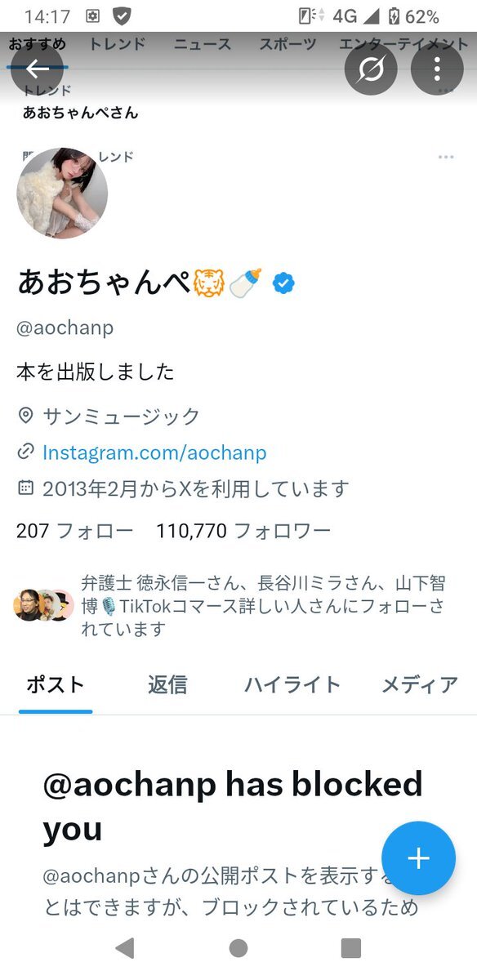Switch to the ハイライト tab
Screen dimensions: 477x980
coord(292,684)
